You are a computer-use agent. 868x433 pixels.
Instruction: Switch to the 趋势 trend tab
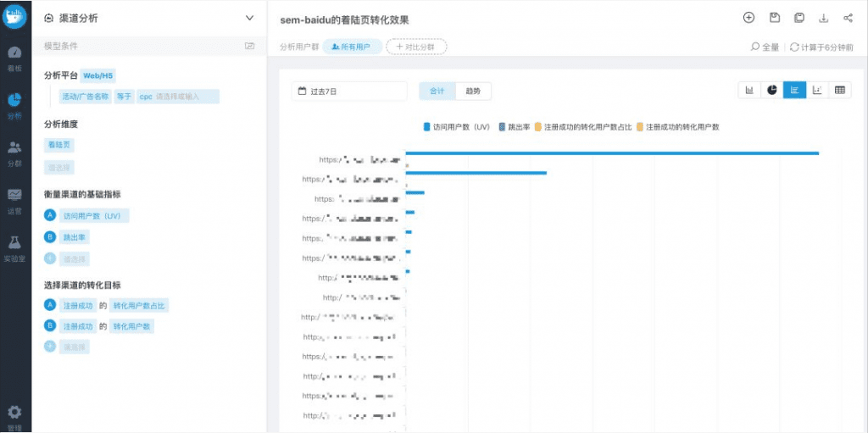pos(473,91)
